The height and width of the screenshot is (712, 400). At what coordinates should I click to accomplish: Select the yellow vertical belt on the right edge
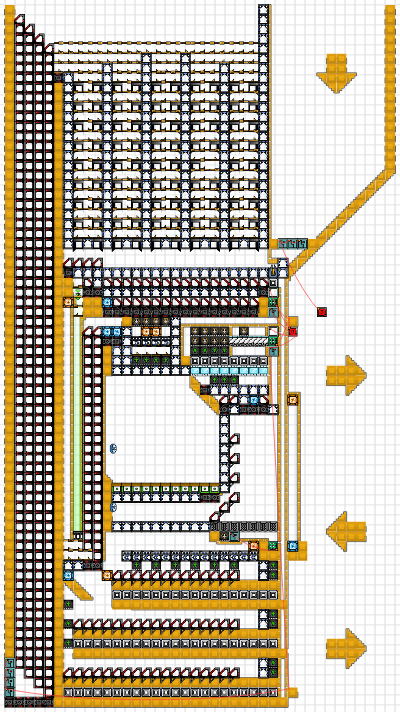tap(390, 89)
